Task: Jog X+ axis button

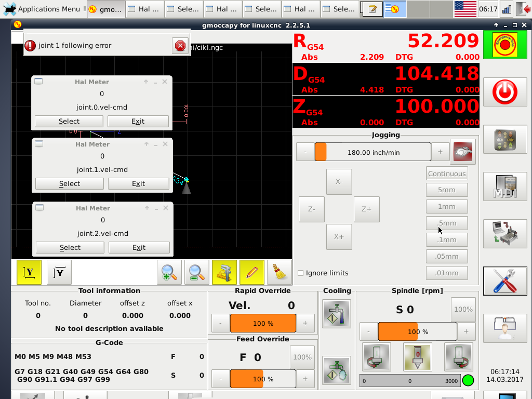Action: coord(339,237)
